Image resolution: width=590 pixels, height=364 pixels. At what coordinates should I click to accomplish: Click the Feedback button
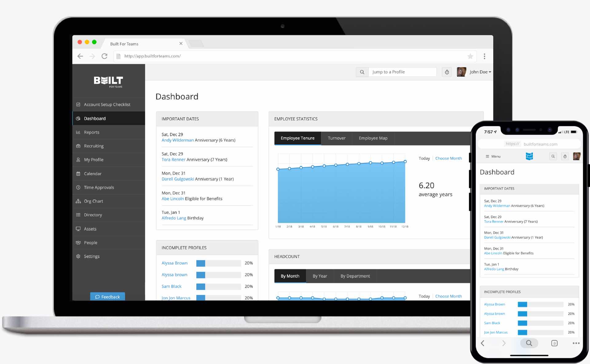point(108,297)
